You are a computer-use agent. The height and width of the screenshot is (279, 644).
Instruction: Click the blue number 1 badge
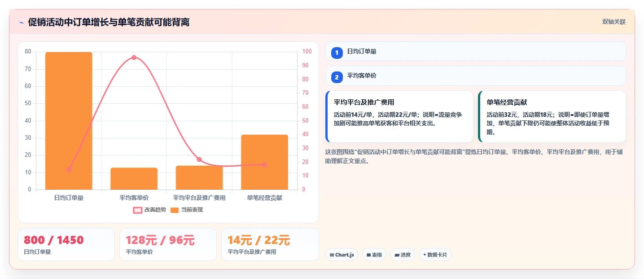tap(337, 53)
